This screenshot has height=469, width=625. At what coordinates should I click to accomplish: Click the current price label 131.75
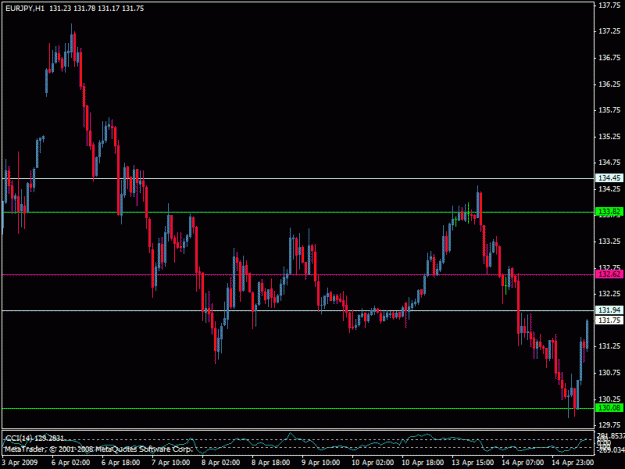tap(609, 320)
